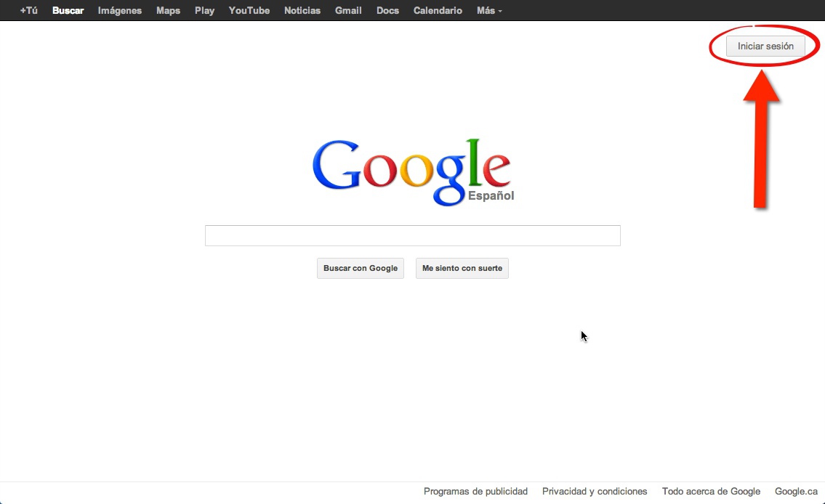The height and width of the screenshot is (504, 825).
Task: Click the Buscar con Google button
Action: coord(360,269)
